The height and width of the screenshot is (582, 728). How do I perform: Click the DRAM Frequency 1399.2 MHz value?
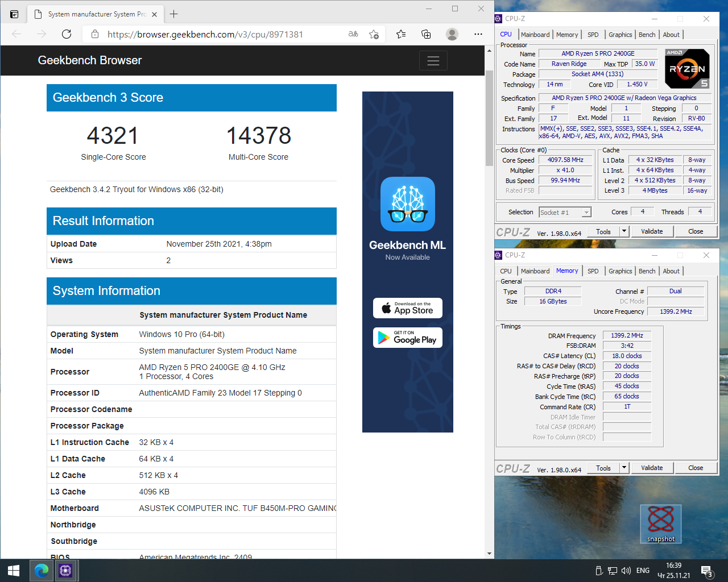[x=627, y=336]
